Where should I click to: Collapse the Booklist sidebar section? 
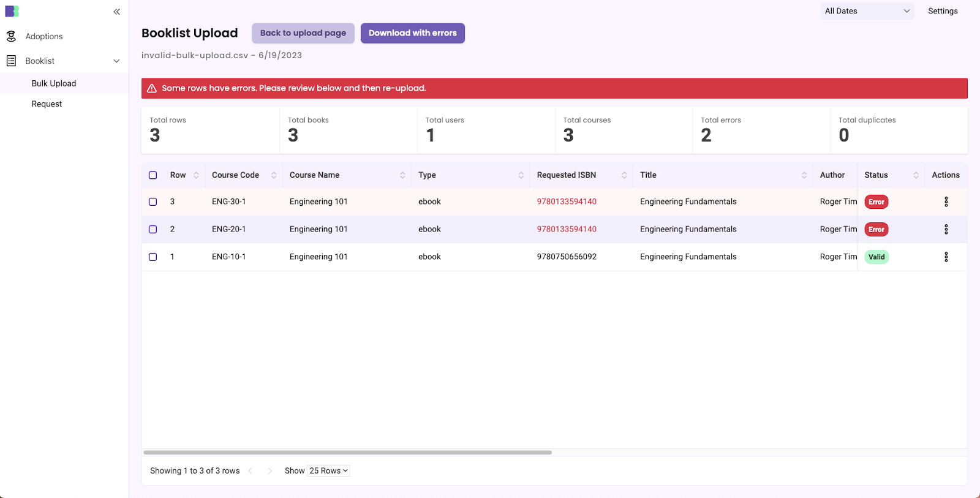point(116,61)
